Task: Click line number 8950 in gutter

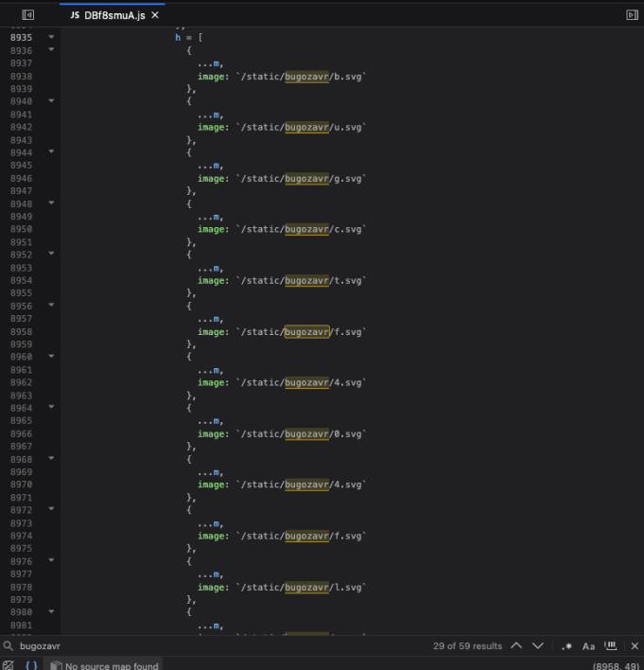Action: coord(21,229)
